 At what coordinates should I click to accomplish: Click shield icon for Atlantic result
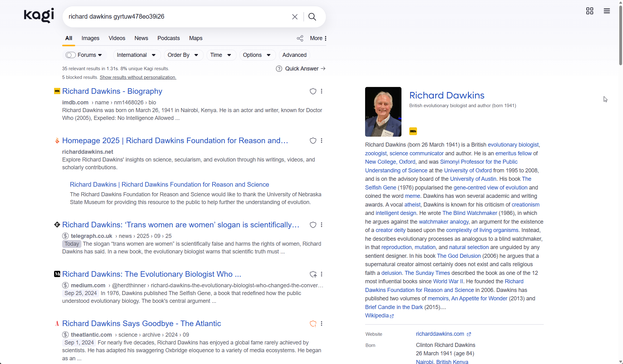point(313,324)
